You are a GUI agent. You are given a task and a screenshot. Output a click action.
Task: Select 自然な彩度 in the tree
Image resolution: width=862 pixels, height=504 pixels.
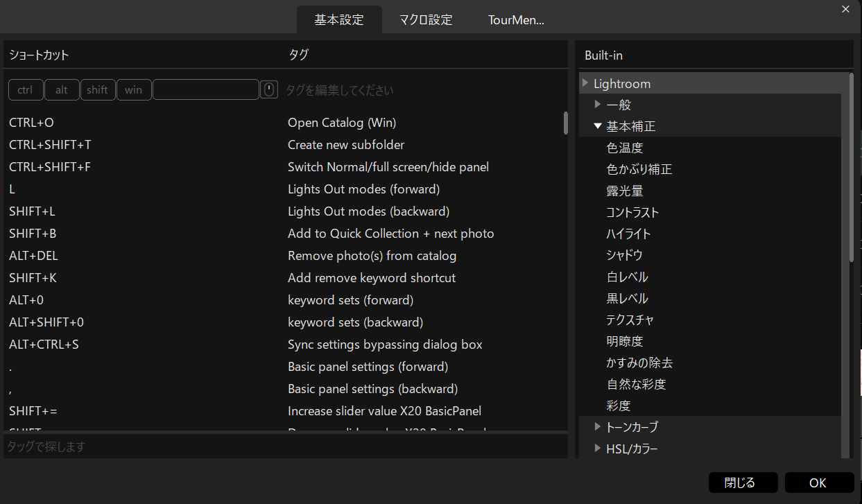pos(636,384)
